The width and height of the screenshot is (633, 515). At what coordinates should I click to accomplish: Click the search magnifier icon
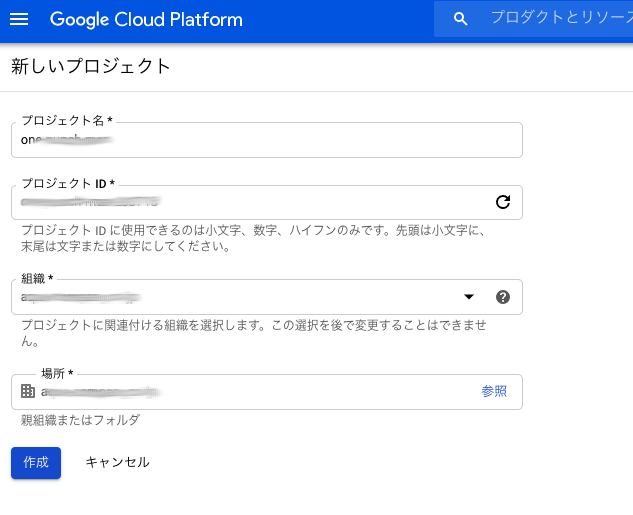pos(460,19)
